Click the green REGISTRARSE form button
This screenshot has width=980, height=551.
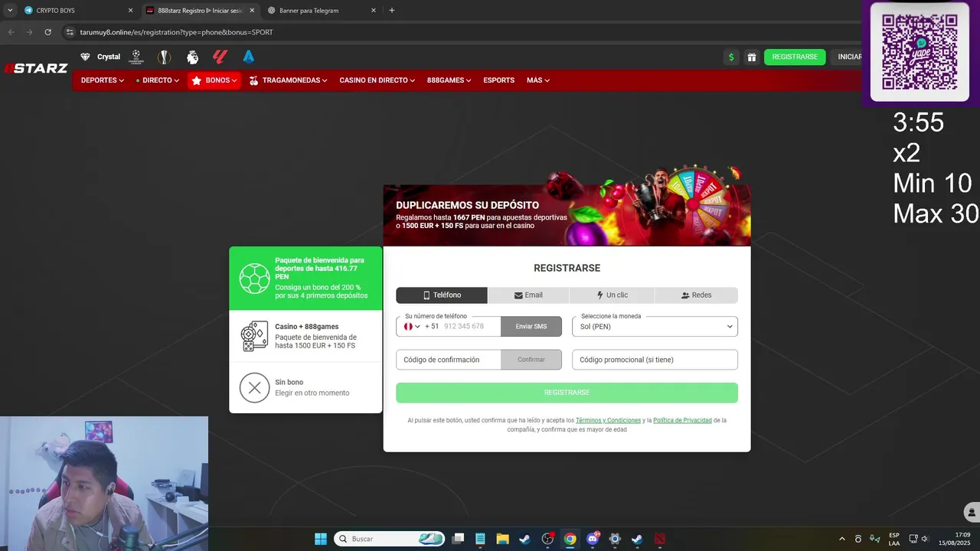[x=567, y=393]
